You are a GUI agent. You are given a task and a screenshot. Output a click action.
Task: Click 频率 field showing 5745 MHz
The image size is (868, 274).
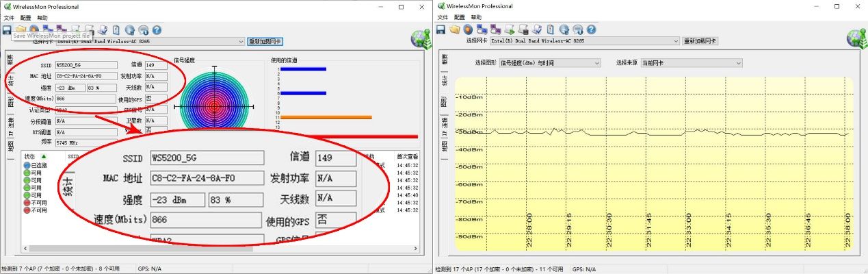(x=86, y=142)
